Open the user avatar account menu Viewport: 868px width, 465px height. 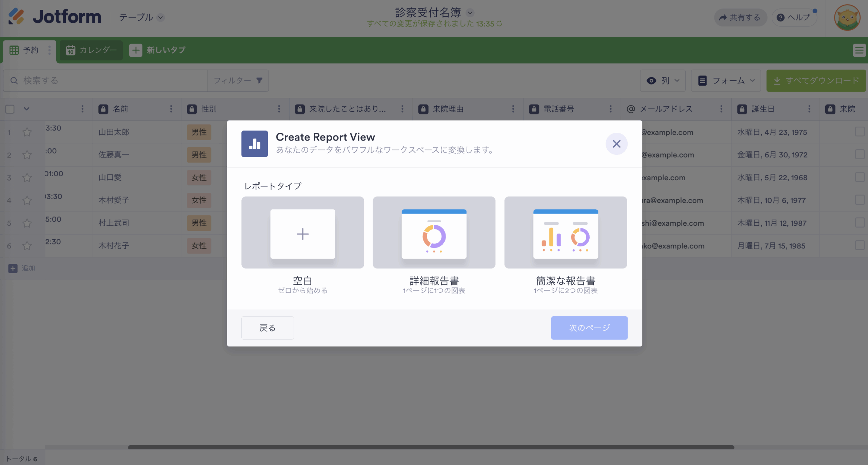(x=847, y=17)
